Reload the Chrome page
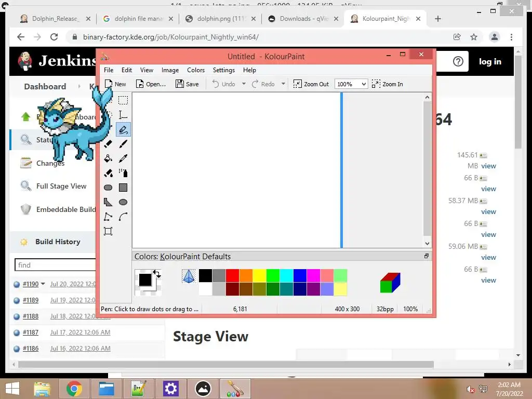 (54, 37)
